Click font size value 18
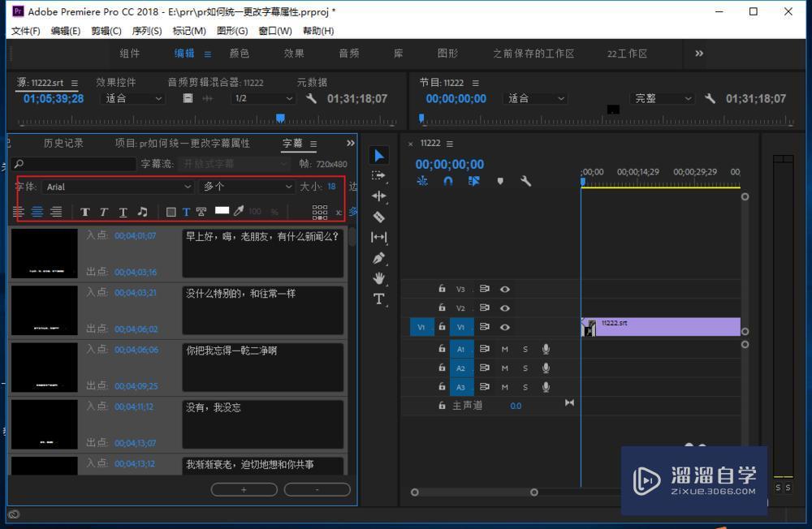 331,187
